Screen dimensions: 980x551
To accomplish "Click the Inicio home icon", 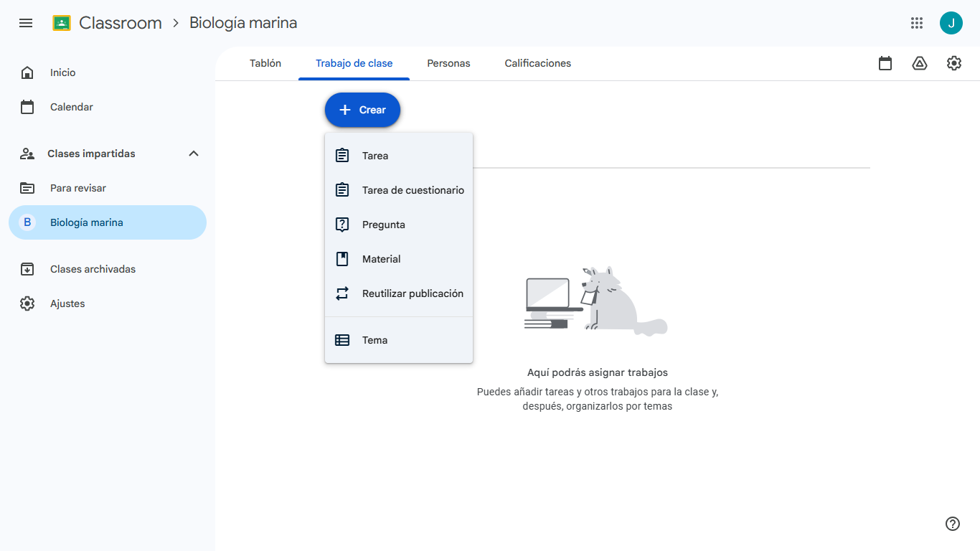I will coord(27,72).
